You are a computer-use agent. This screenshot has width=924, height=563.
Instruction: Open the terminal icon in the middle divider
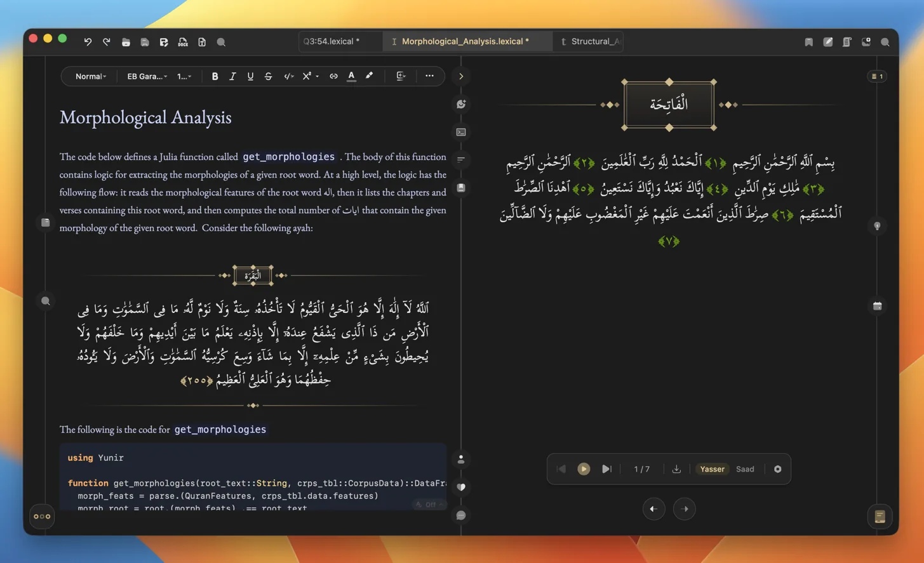pyautogui.click(x=461, y=132)
